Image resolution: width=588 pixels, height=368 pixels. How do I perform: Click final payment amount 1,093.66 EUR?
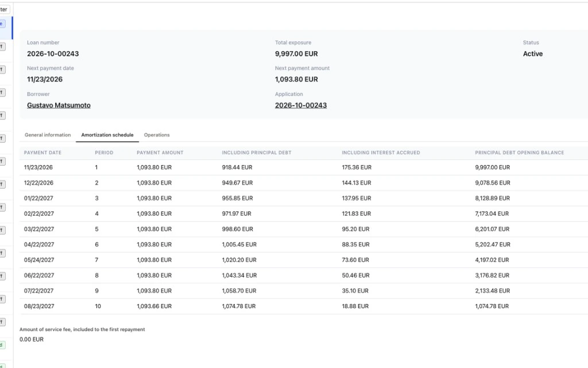[154, 306]
